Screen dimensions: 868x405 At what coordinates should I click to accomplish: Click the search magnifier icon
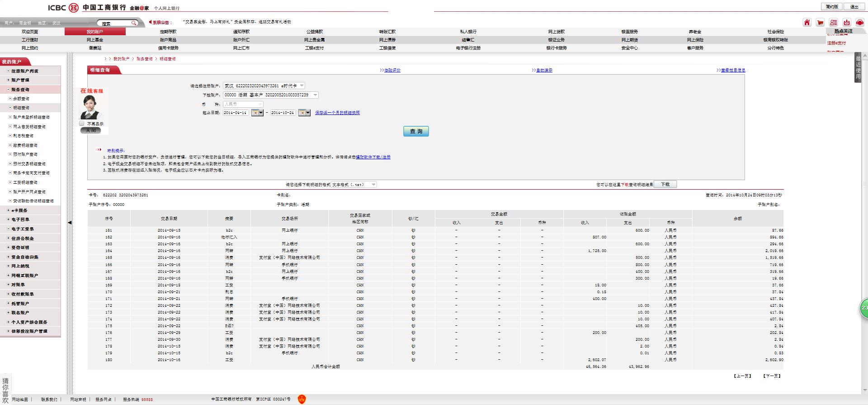[x=134, y=23]
